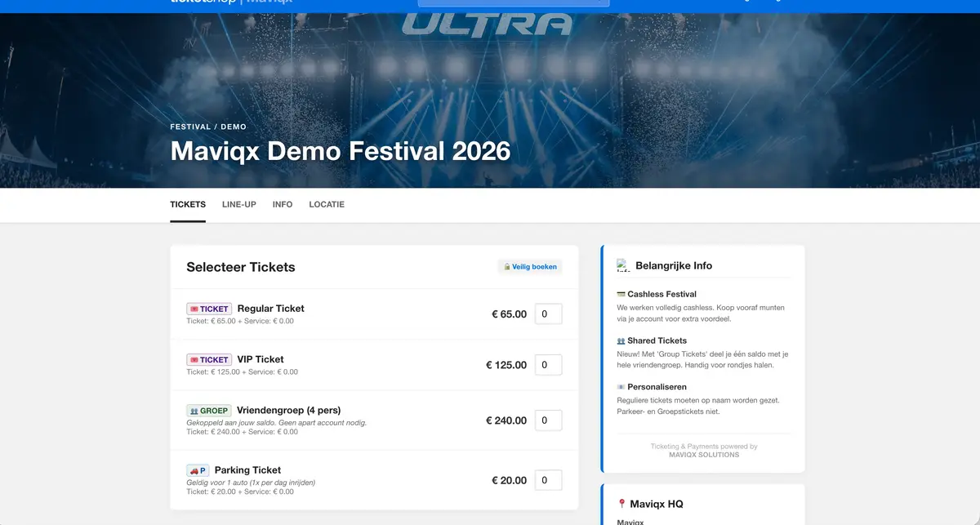Select the VIP Ticket quantity box
The image size is (980, 525).
548,364
